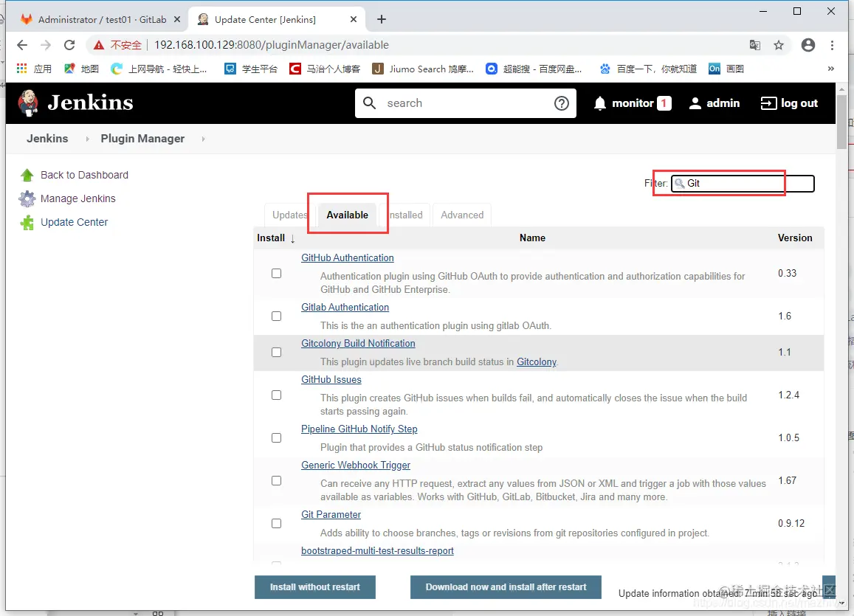Click Back to Dashboard

84,176
